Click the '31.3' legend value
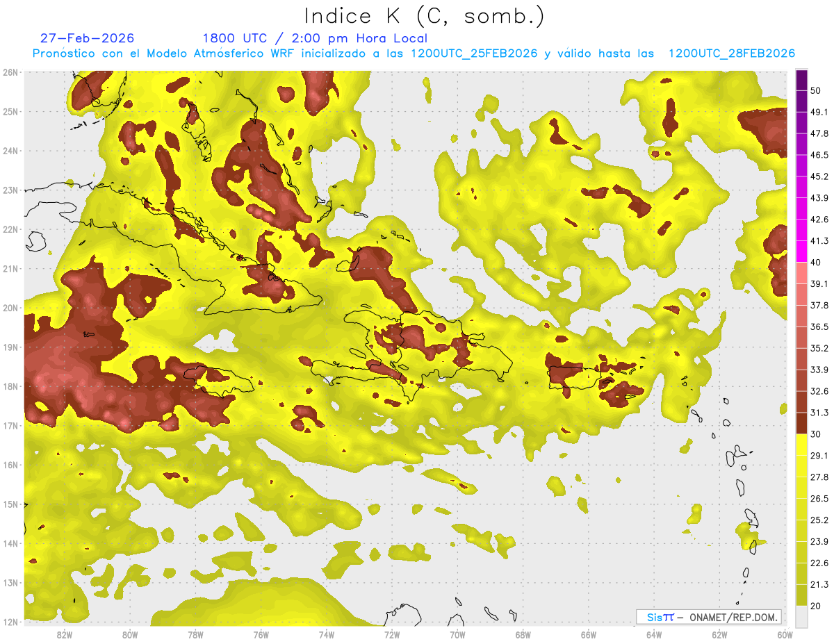This screenshot has height=644, width=834. pyautogui.click(x=819, y=413)
